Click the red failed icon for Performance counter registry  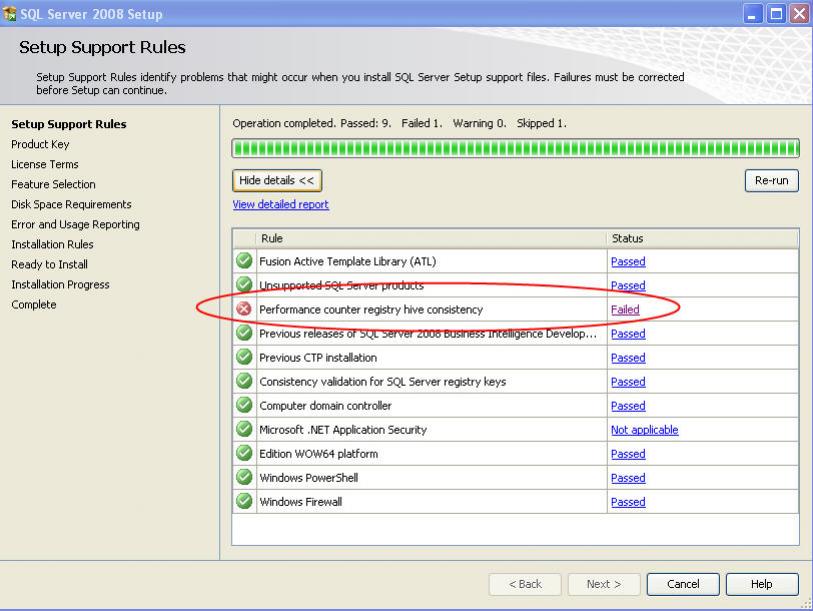click(x=244, y=309)
